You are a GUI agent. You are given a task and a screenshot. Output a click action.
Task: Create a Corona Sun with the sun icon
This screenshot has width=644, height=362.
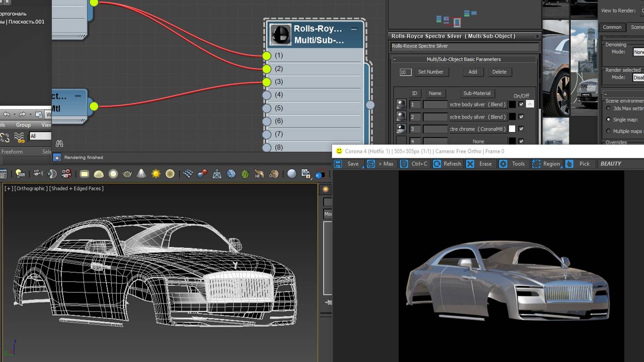(x=156, y=174)
